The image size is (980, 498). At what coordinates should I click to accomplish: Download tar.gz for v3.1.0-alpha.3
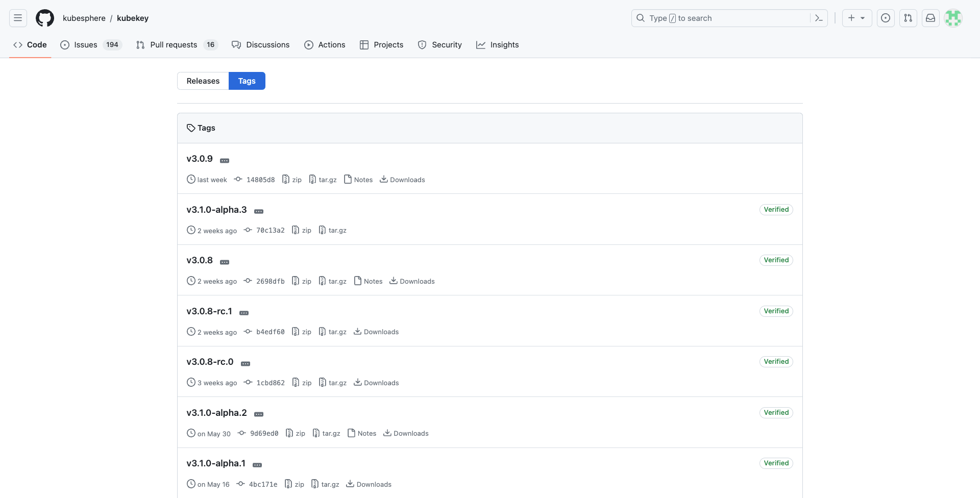[332, 231]
